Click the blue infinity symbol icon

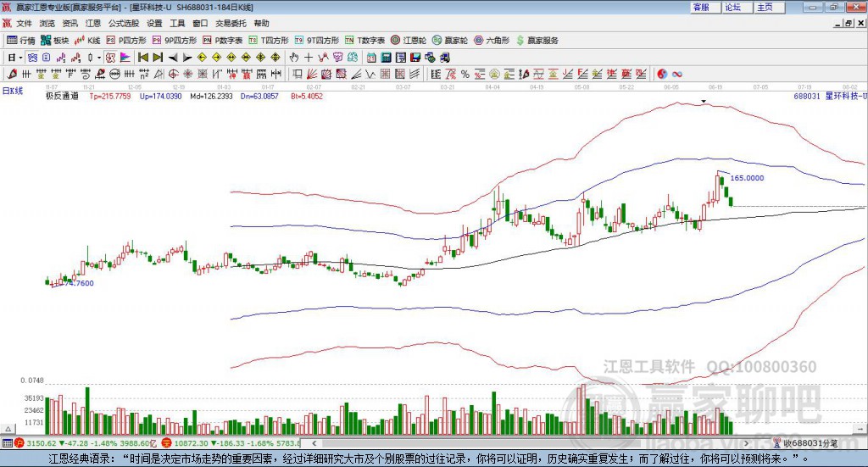(x=676, y=74)
